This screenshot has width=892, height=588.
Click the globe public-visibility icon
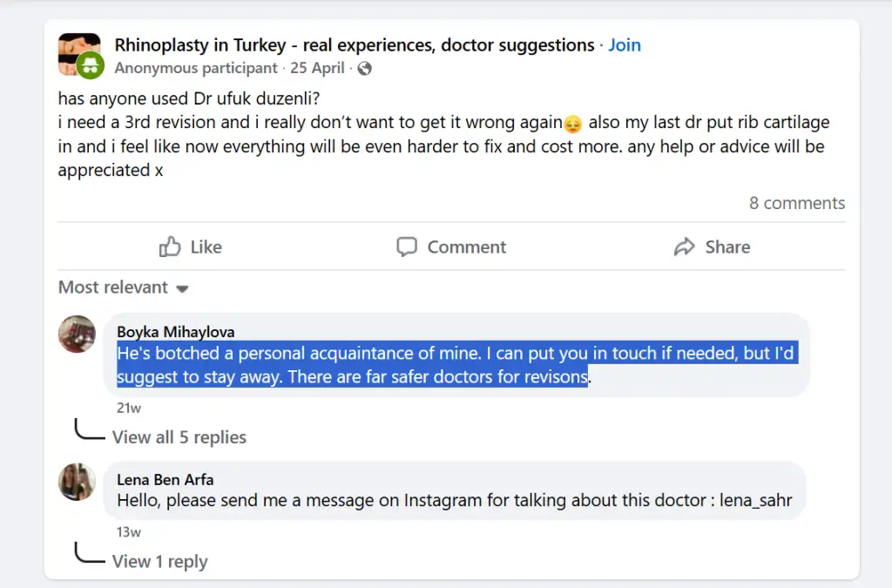pos(365,68)
